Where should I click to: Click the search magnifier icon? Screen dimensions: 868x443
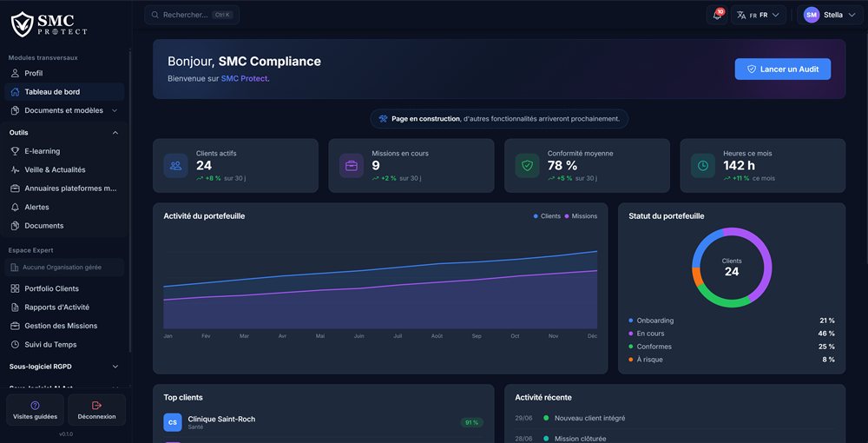(x=155, y=15)
